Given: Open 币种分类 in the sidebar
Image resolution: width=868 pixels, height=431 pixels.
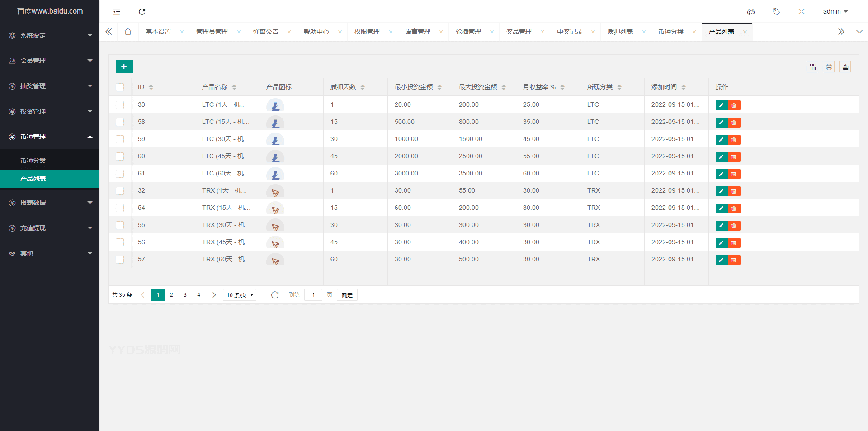Looking at the screenshot, I should click(x=50, y=161).
